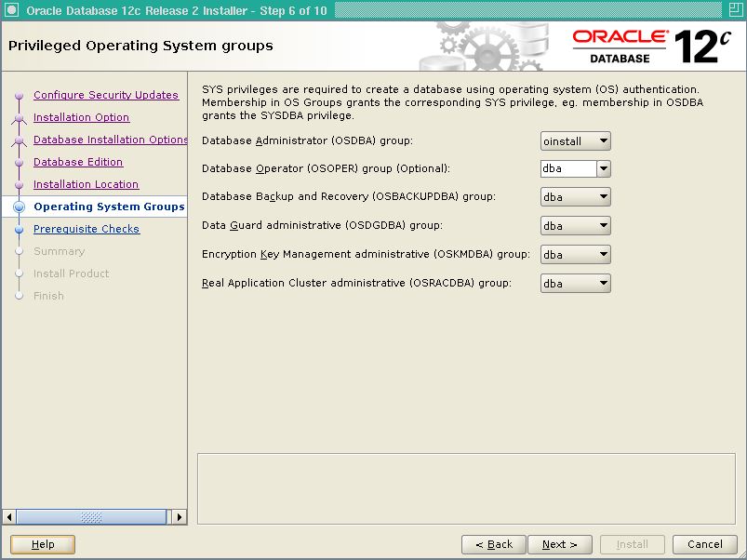Viewport: 747px width, 560px height.
Task: Go to Prerequisite Checks step
Action: (87, 229)
